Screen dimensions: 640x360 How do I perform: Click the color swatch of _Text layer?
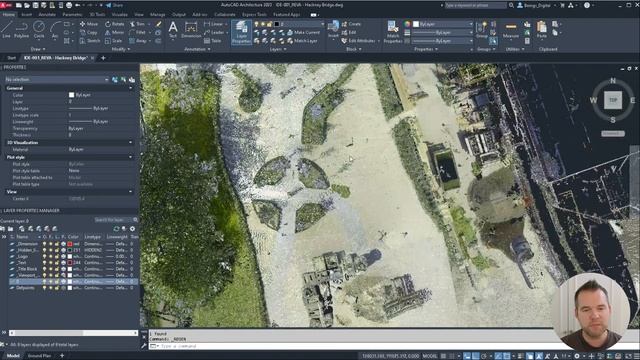(70, 263)
